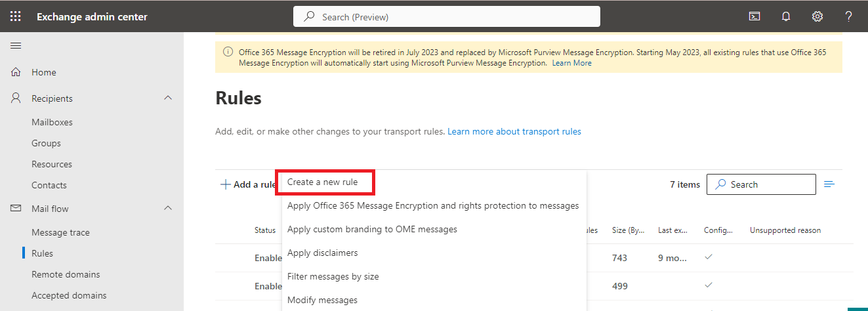Open the settings gear
Screen dimensions: 868x311
pyautogui.click(x=817, y=16)
